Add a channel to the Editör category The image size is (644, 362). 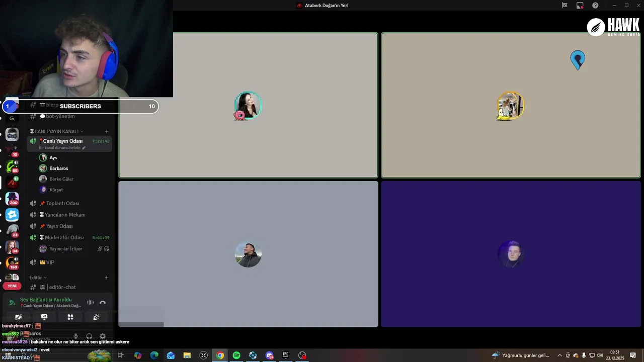click(x=107, y=278)
